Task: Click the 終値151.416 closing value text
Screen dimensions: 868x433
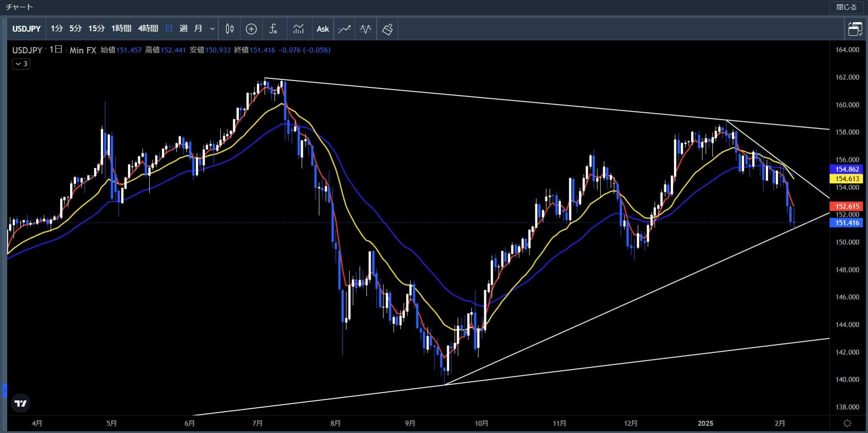Action: pos(255,50)
